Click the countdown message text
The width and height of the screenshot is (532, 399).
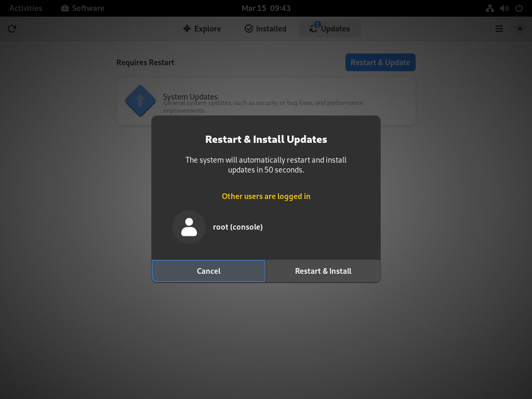point(266,165)
